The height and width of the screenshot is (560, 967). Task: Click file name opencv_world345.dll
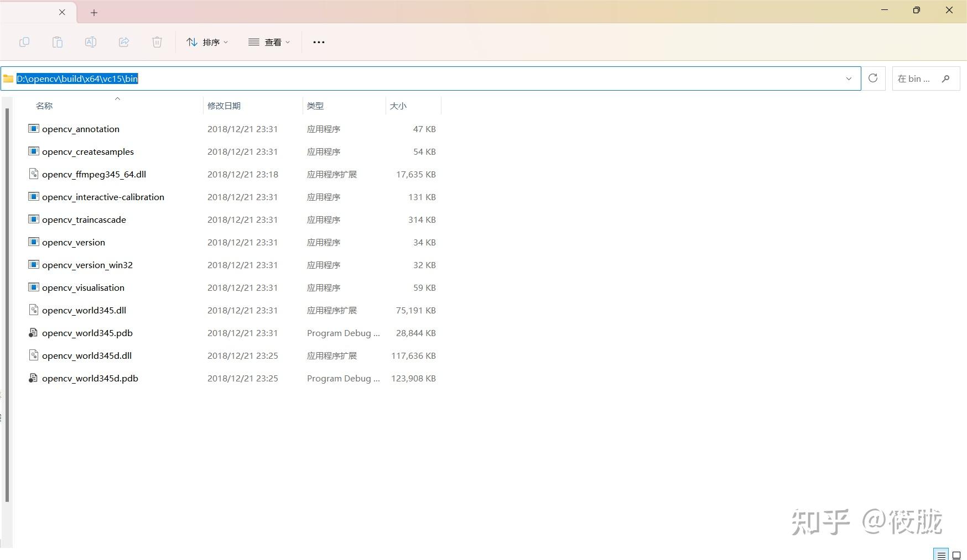pos(84,310)
